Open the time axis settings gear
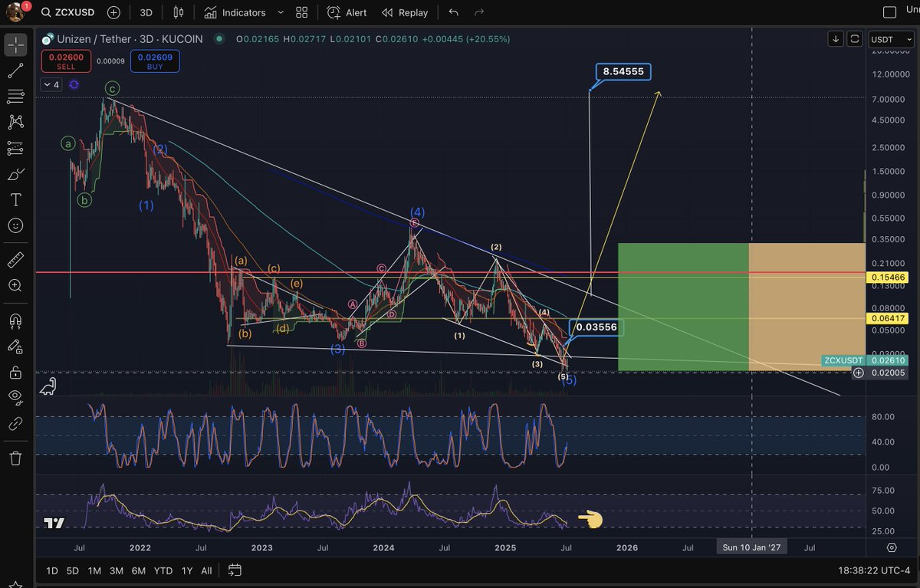920x588 pixels. (x=892, y=547)
